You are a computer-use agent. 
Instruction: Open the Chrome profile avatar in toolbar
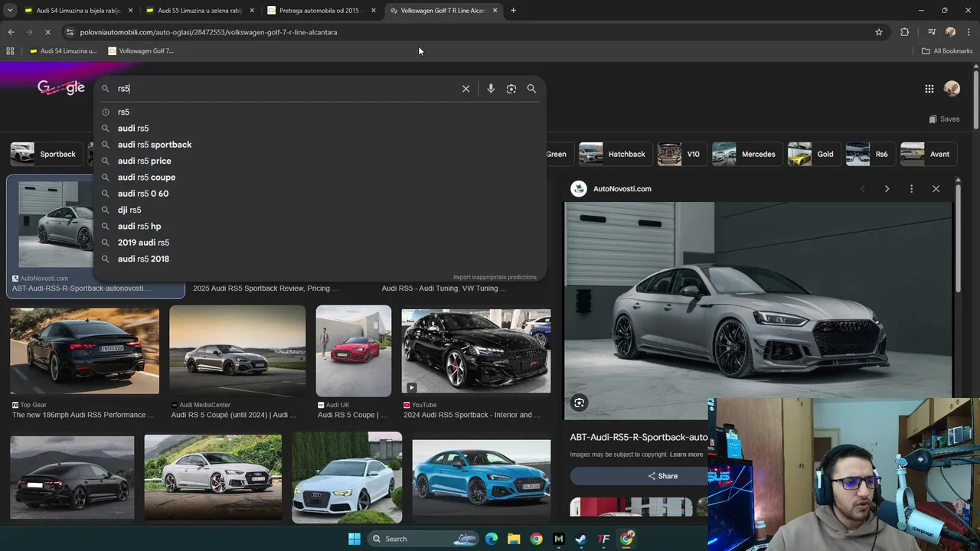click(x=950, y=32)
